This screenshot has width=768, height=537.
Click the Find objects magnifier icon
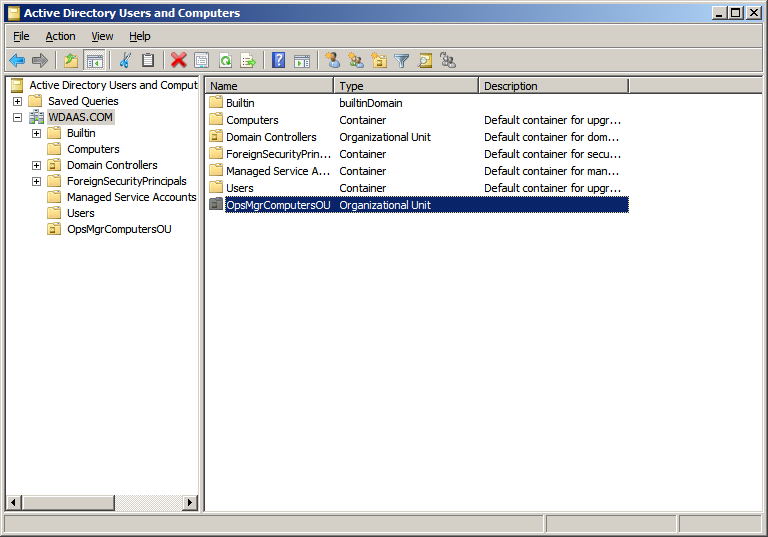tap(425, 61)
